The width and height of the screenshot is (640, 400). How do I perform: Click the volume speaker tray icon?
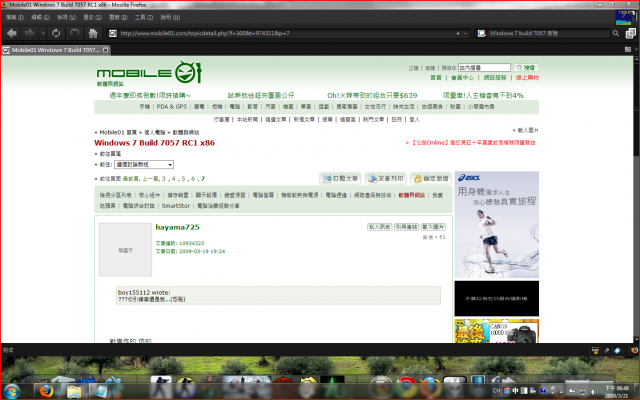pos(593,391)
